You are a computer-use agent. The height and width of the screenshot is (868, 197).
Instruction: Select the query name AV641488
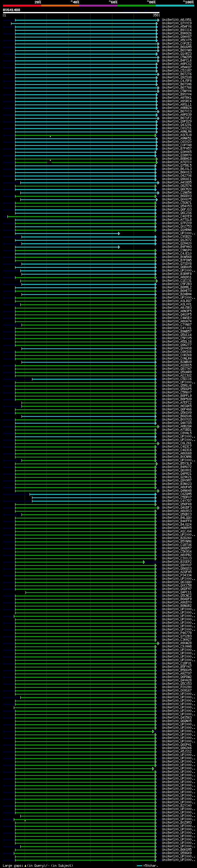tap(11, 10)
